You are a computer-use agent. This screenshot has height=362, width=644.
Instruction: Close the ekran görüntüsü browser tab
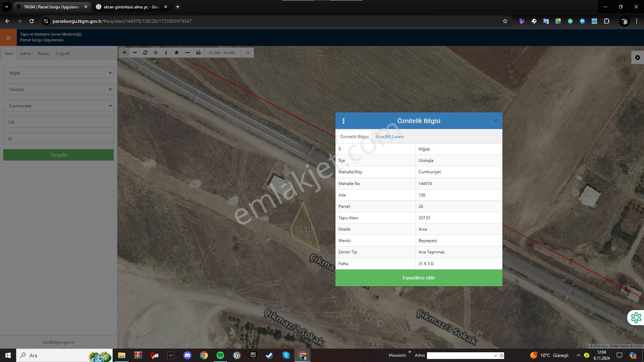click(x=165, y=7)
